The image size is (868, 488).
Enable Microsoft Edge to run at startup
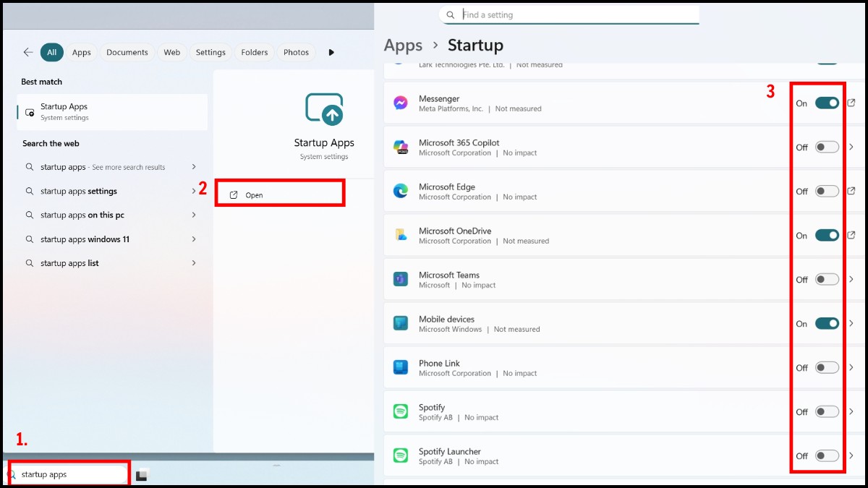click(826, 191)
